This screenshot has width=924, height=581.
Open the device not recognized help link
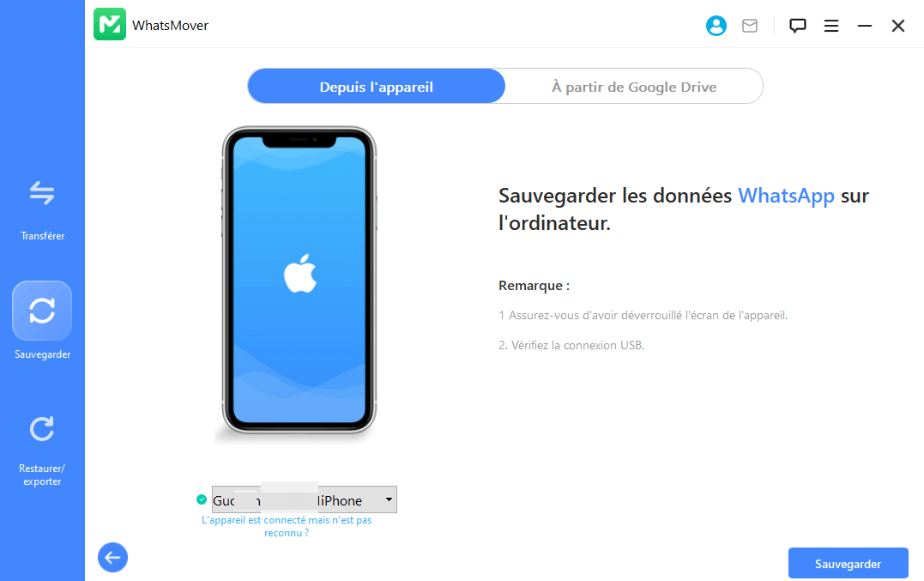coord(287,526)
